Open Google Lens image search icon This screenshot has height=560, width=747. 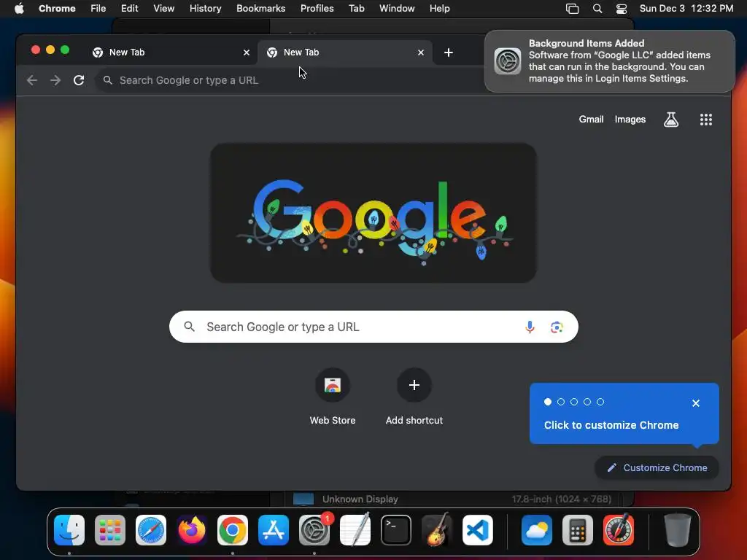[557, 327]
